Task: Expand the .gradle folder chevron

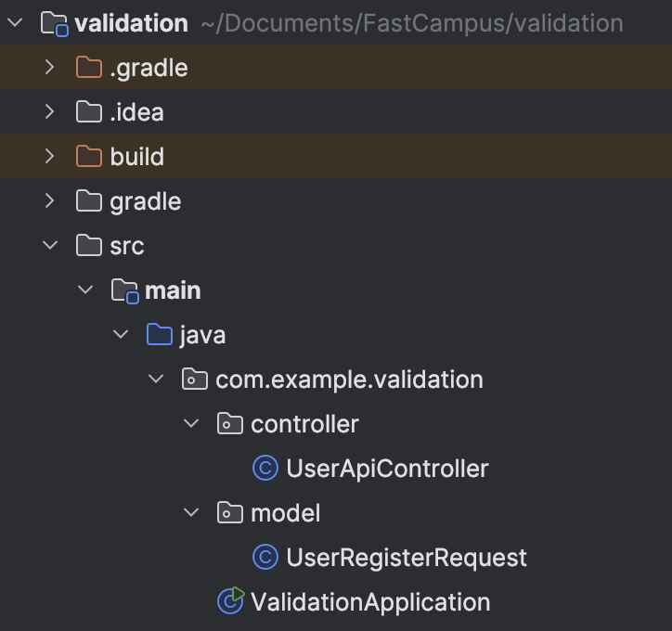Action: tap(50, 68)
